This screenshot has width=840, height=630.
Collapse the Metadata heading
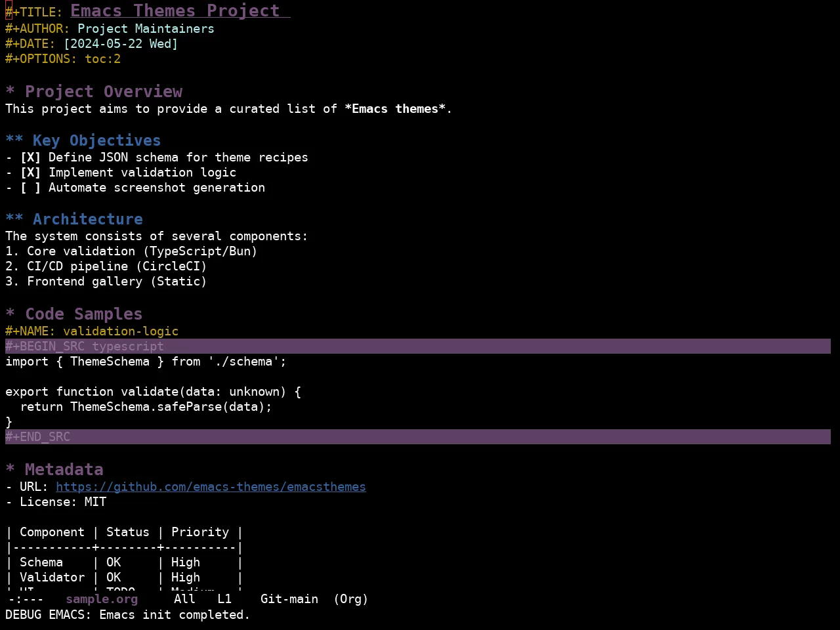[54, 470]
